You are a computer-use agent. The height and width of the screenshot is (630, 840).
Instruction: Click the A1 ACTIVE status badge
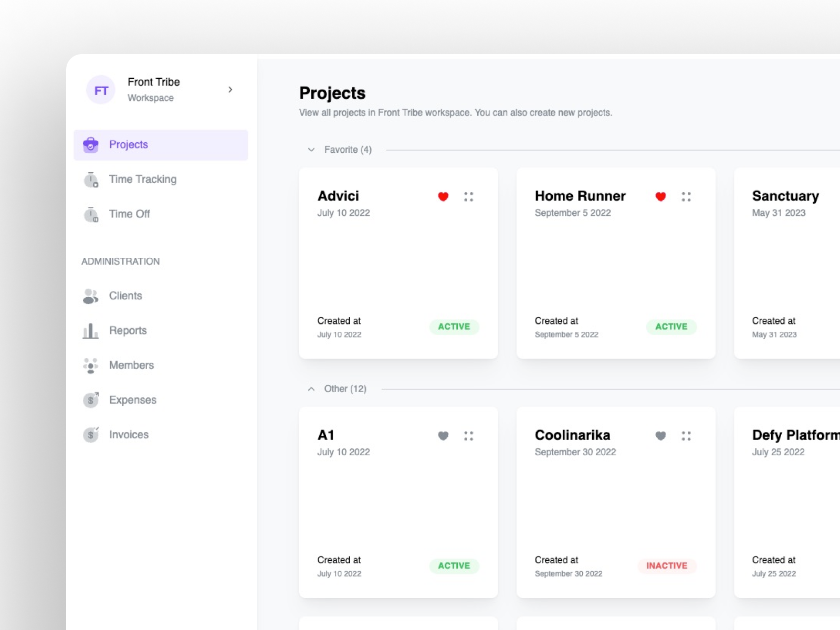[x=454, y=566]
